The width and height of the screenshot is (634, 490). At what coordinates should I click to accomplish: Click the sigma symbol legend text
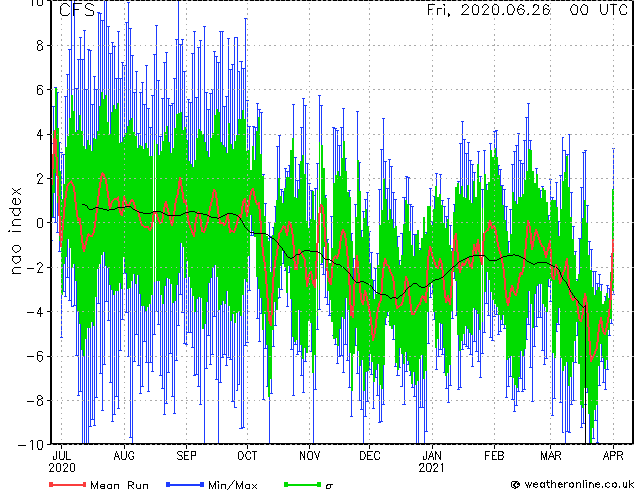329,486
